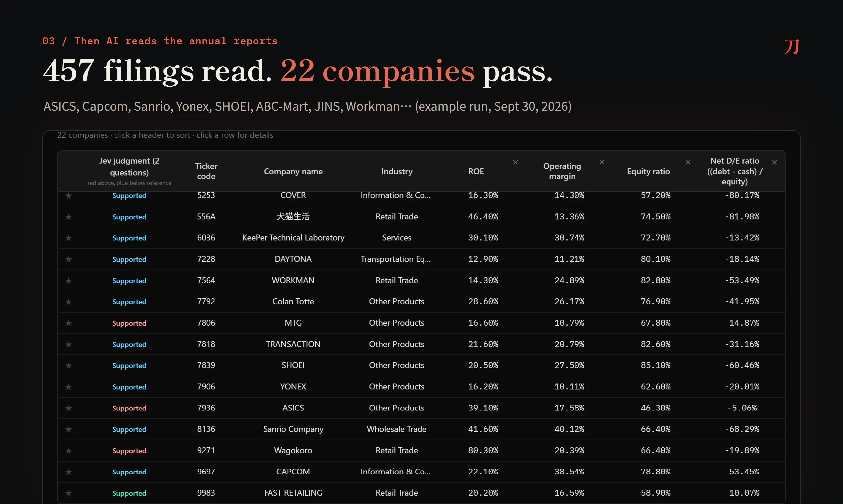Image resolution: width=843 pixels, height=504 pixels.
Task: Remove the Operating margin column via X
Action: pos(602,162)
